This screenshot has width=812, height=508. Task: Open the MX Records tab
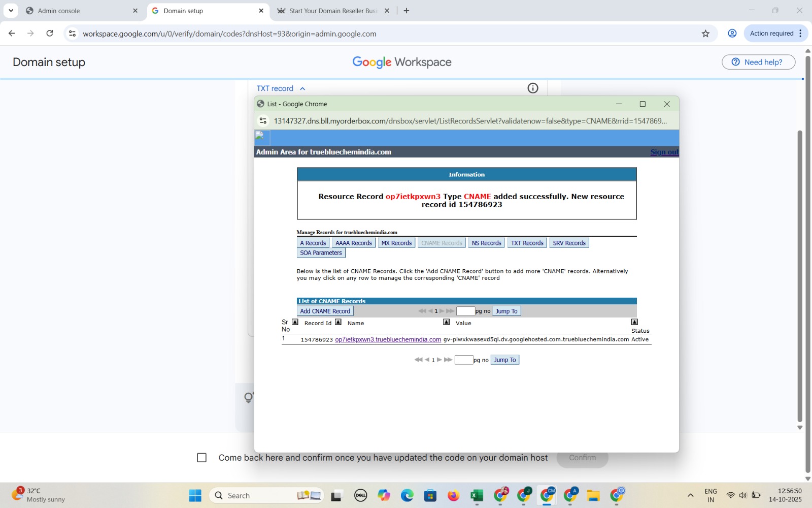pyautogui.click(x=396, y=243)
